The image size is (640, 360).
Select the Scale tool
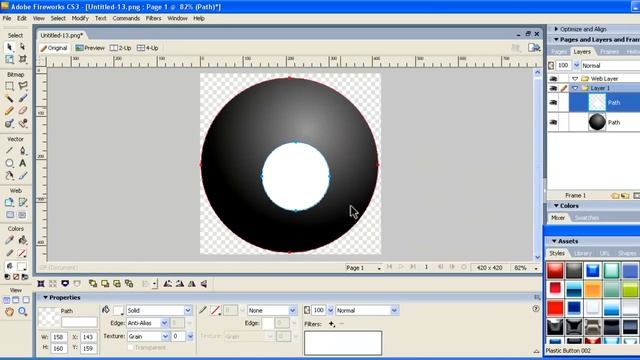pyautogui.click(x=9, y=59)
